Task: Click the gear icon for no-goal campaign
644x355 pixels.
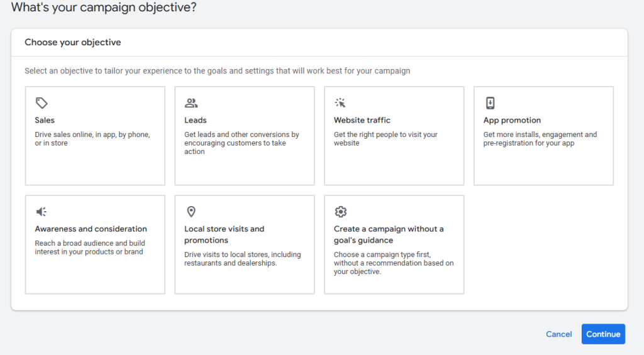Action: coord(340,212)
